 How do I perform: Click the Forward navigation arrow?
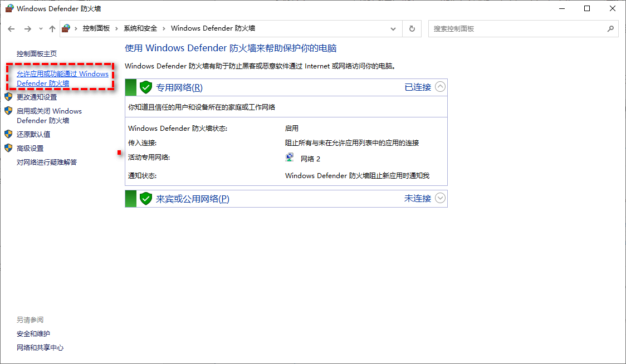27,29
